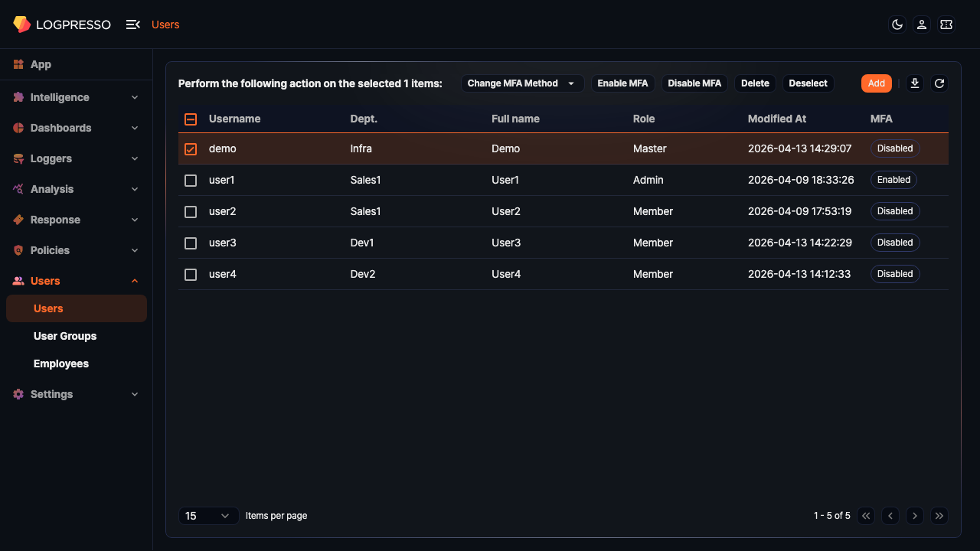Select the Intelligence sidebar icon
The image size is (980, 551).
click(x=17, y=97)
